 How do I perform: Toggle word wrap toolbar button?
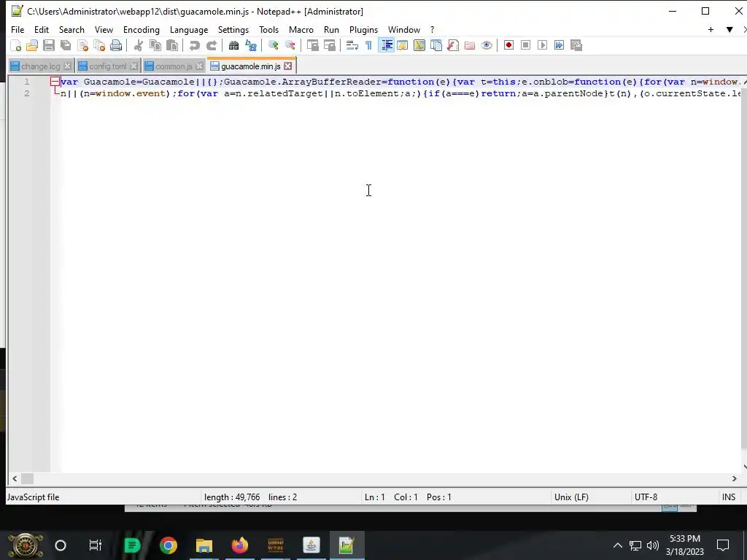(352, 45)
